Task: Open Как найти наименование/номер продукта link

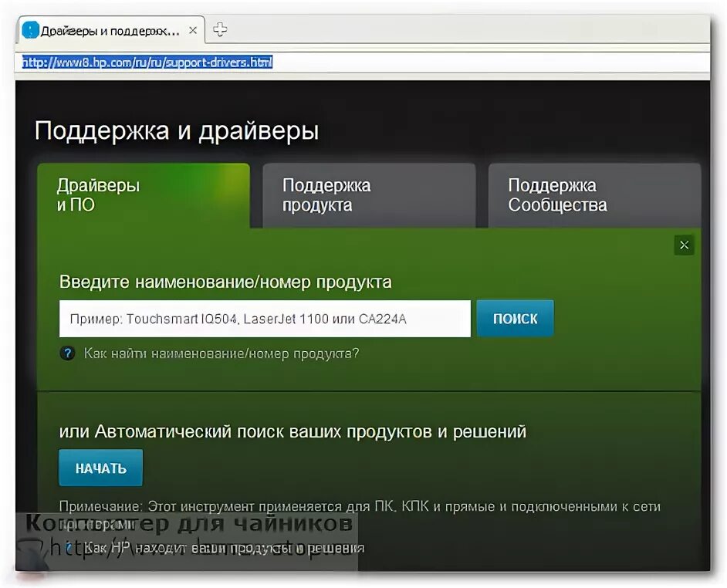Action: (221, 353)
